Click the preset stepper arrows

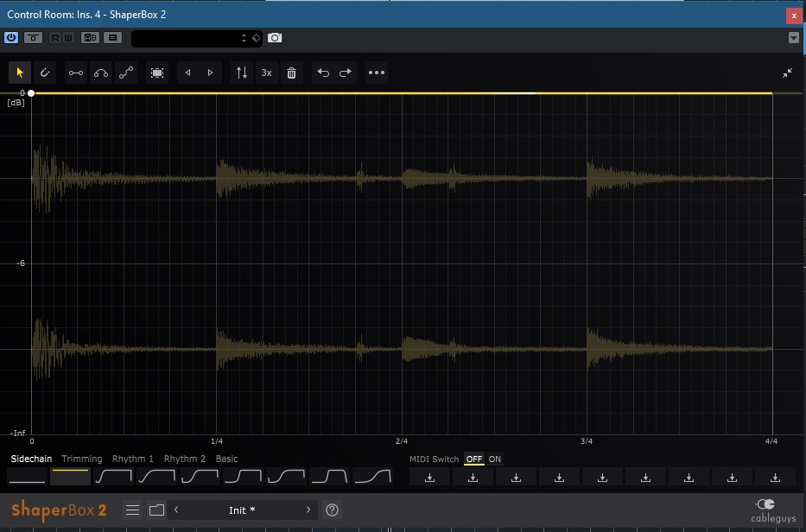point(244,38)
